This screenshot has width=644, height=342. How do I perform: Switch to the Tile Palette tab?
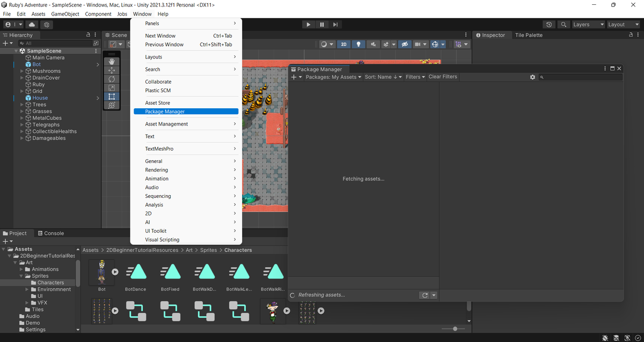529,35
